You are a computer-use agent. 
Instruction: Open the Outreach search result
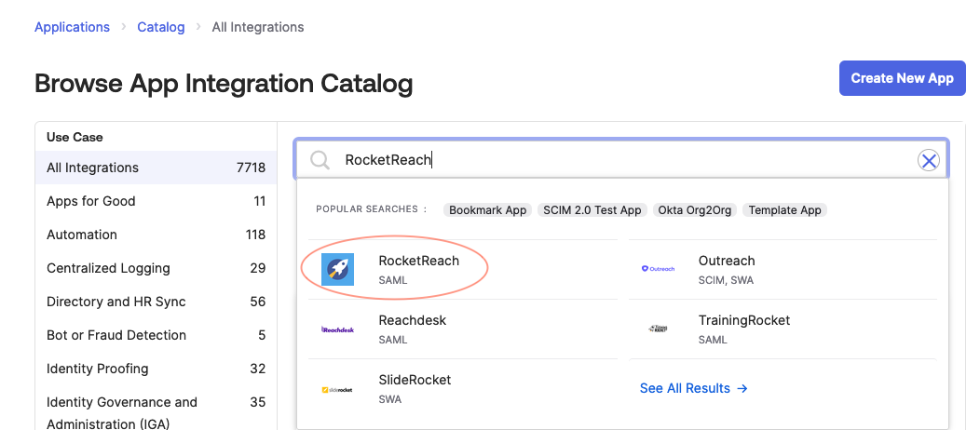tap(783, 270)
